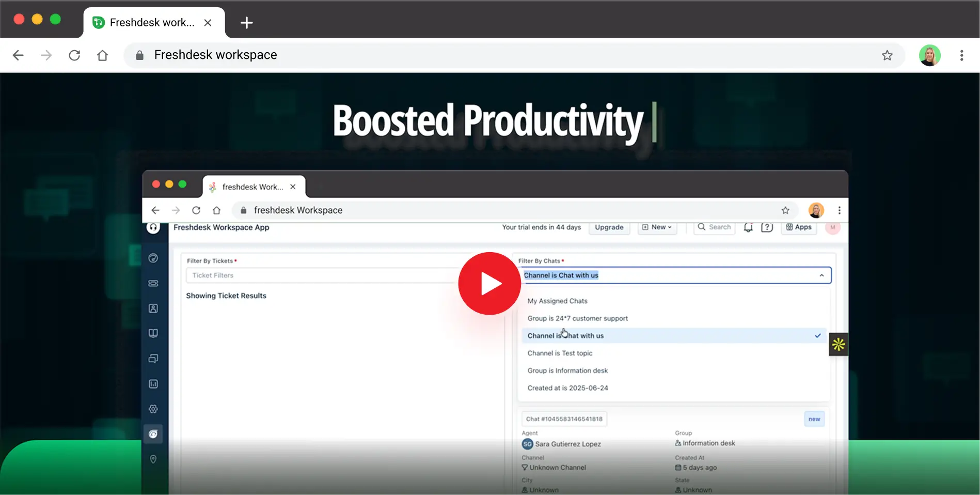Close the Freshdesk work... browser tab
980x495 pixels.
(x=208, y=23)
